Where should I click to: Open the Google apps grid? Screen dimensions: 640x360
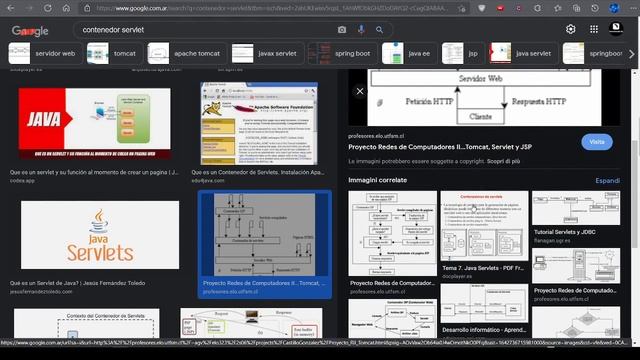click(x=594, y=29)
